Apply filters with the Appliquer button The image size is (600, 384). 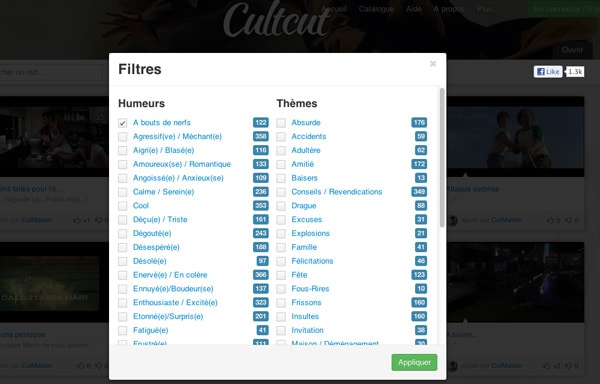(414, 362)
